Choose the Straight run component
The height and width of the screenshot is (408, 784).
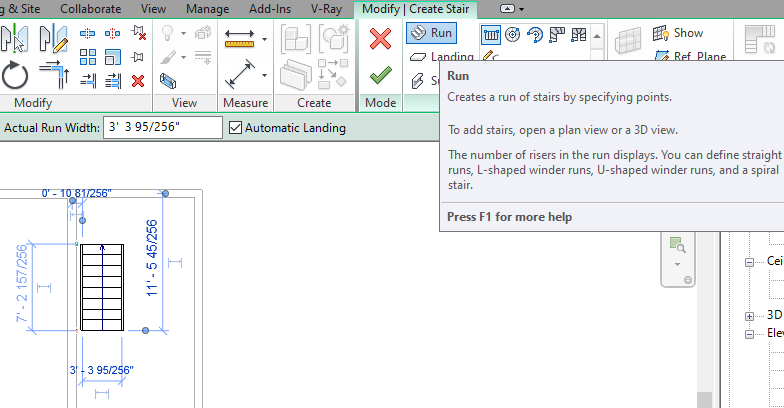click(491, 34)
